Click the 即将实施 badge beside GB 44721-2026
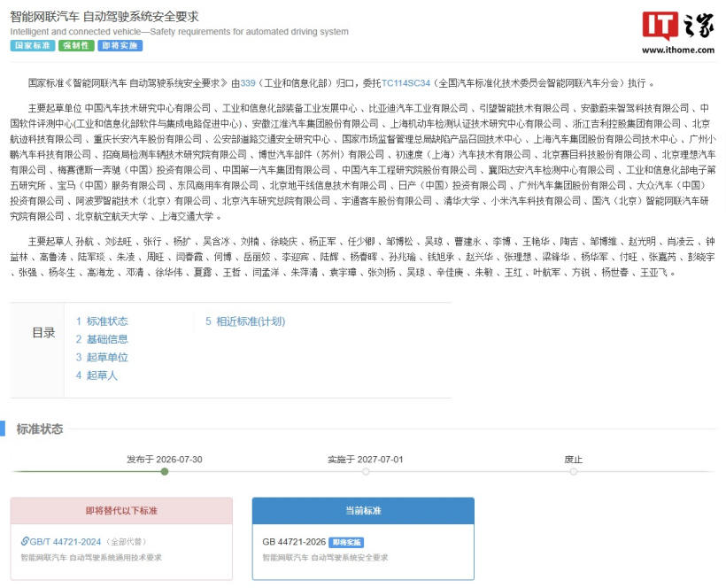The image size is (726, 588). pos(346,542)
